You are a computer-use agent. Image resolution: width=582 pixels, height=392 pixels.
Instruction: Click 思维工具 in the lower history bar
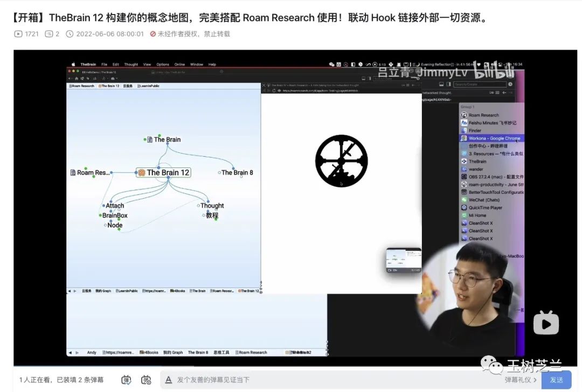pos(221,353)
